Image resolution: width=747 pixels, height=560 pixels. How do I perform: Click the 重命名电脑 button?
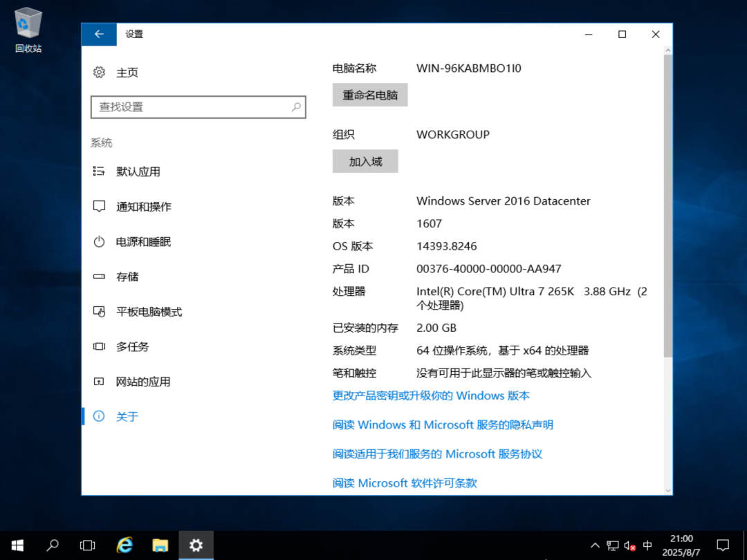(x=370, y=95)
